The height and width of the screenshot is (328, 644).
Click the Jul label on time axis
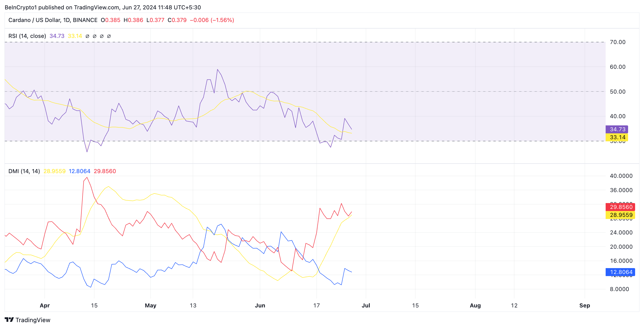click(x=366, y=306)
